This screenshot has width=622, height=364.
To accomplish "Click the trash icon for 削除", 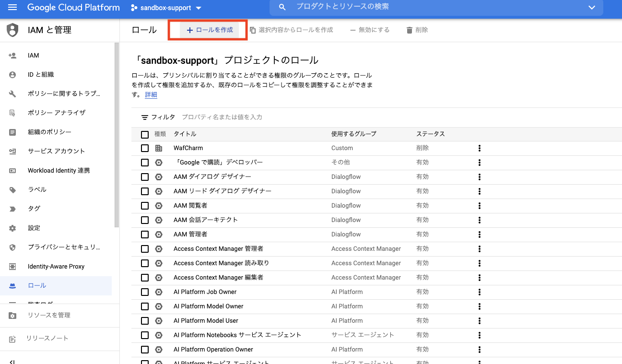I will pos(409,30).
